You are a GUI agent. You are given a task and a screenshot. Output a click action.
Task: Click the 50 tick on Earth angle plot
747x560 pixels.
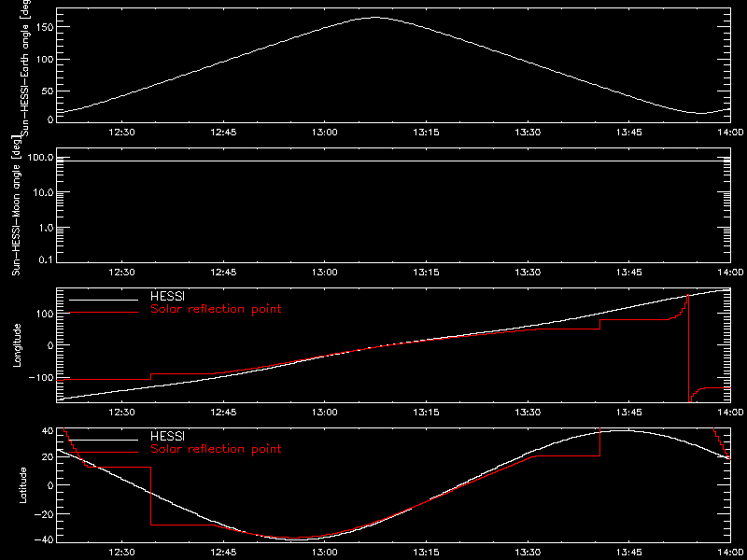click(46, 91)
